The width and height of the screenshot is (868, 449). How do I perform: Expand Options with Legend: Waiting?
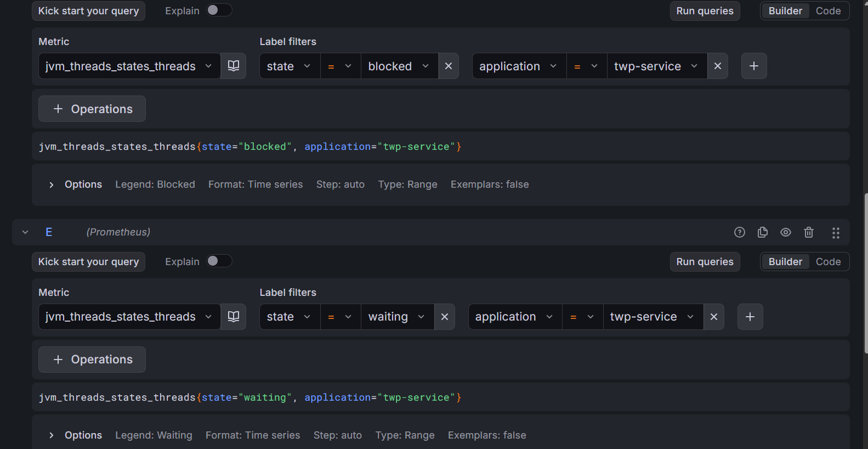point(75,435)
